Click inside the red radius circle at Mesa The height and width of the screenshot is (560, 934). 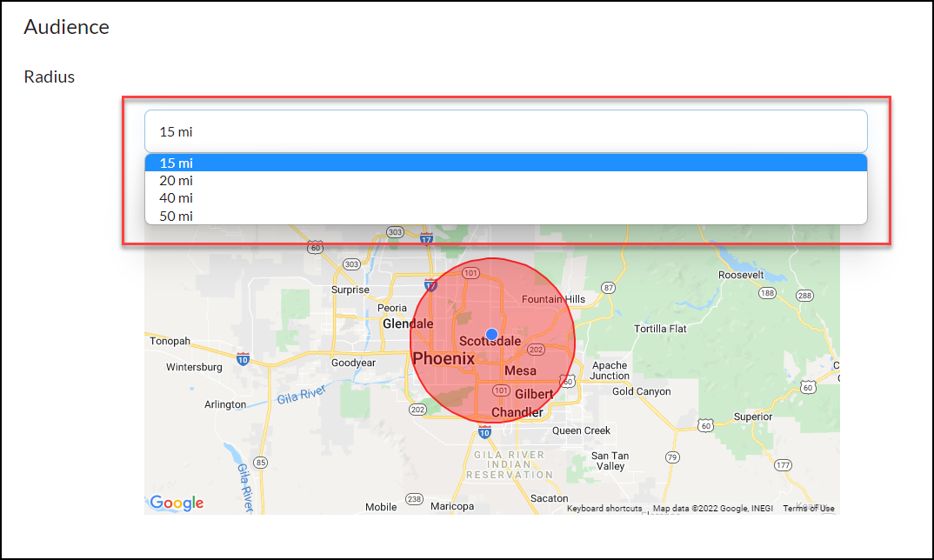click(520, 370)
